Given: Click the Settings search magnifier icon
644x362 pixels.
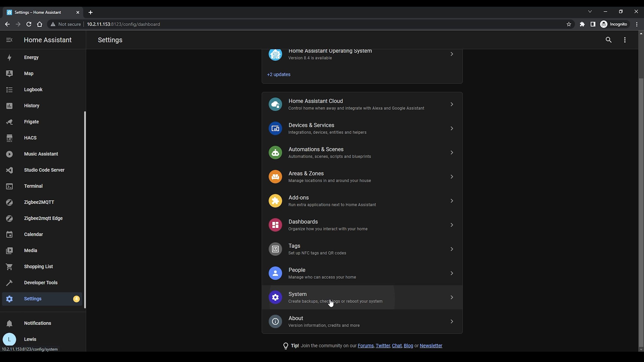Looking at the screenshot, I should pos(608,40).
